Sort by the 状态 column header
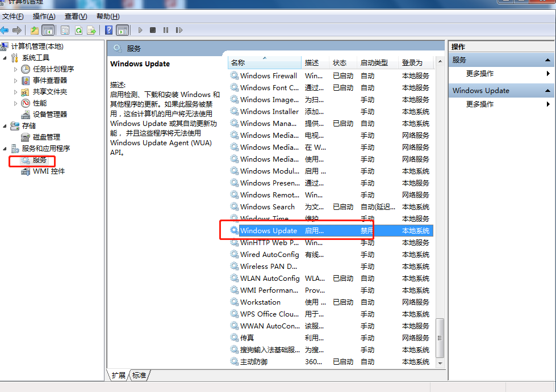This screenshot has height=392, width=556. click(x=343, y=62)
